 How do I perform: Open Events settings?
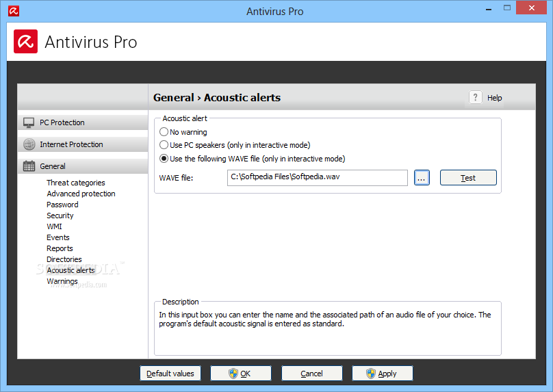pos(58,237)
